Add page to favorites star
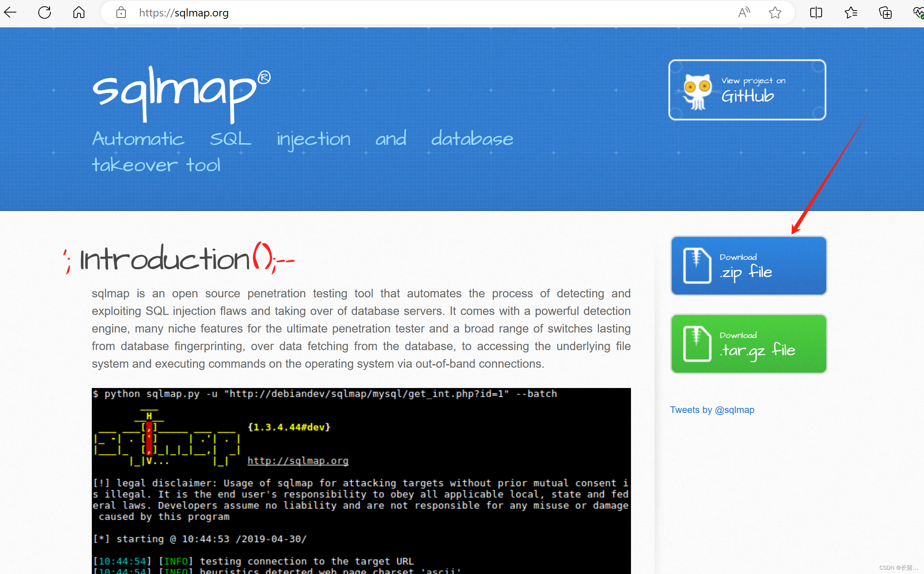 click(775, 13)
